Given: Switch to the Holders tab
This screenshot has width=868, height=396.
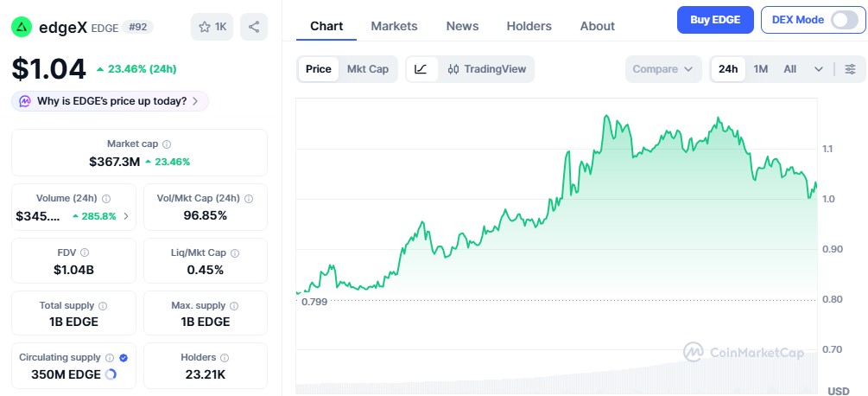Looking at the screenshot, I should pyautogui.click(x=529, y=26).
